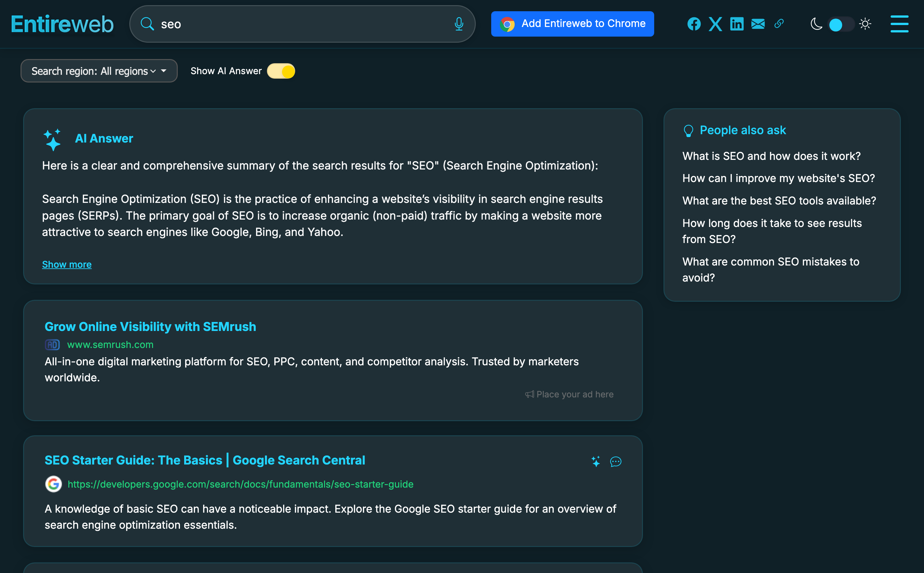Click Add Entireweb to Chrome button
Screen dimensions: 924x573
tap(572, 24)
